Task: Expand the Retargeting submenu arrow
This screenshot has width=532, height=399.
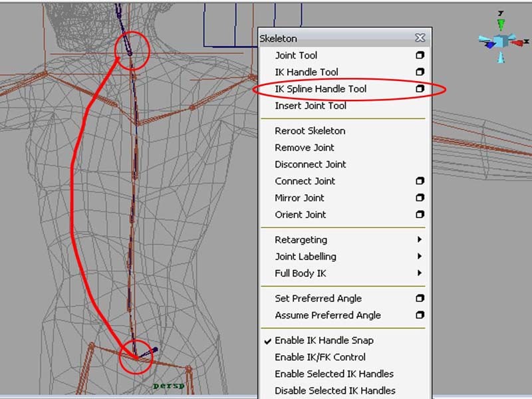Action: (x=420, y=239)
